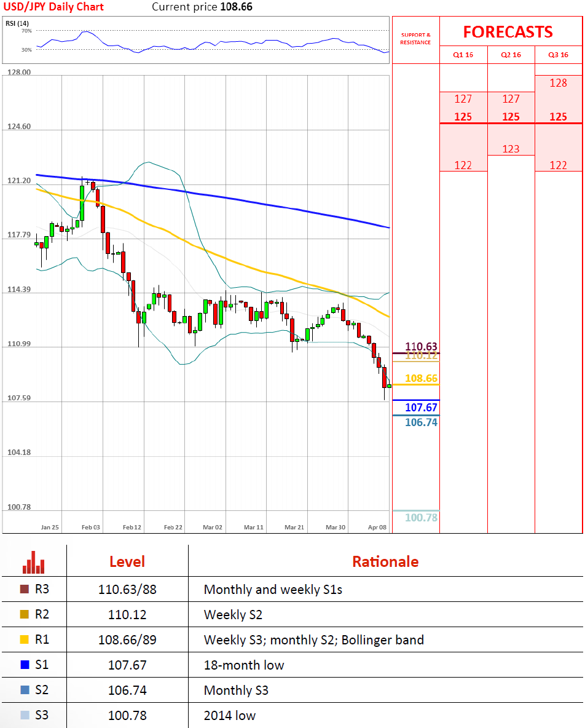Viewport: 585px width, 728px height.
Task: Click the Jan 25 date label
Action: coord(50,528)
